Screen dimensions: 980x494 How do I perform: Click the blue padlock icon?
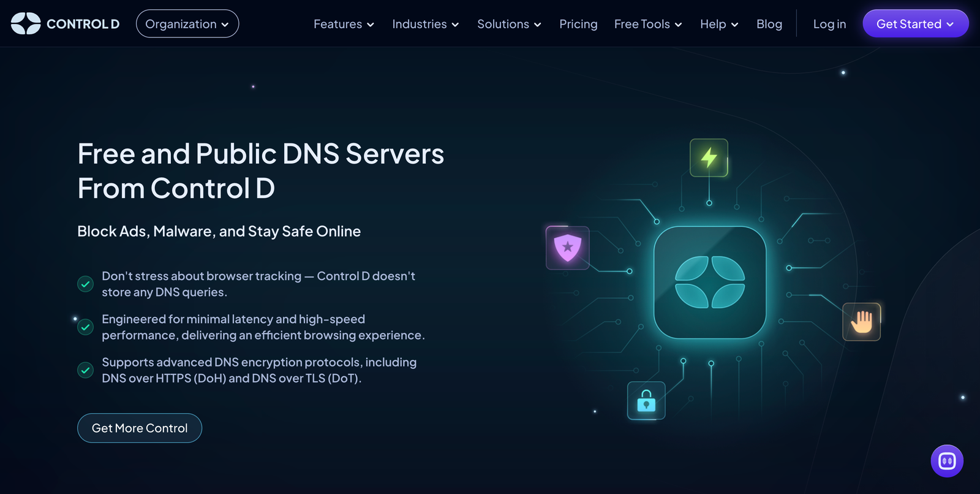click(646, 401)
